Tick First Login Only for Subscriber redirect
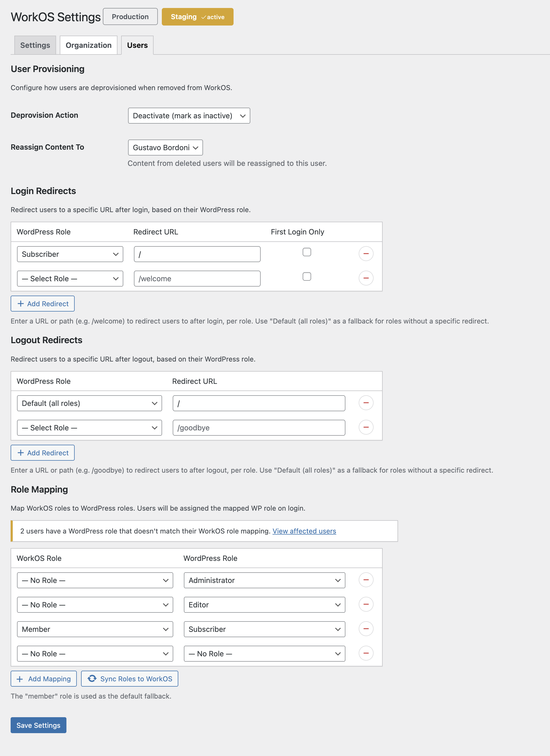This screenshot has height=756, width=550. [307, 252]
